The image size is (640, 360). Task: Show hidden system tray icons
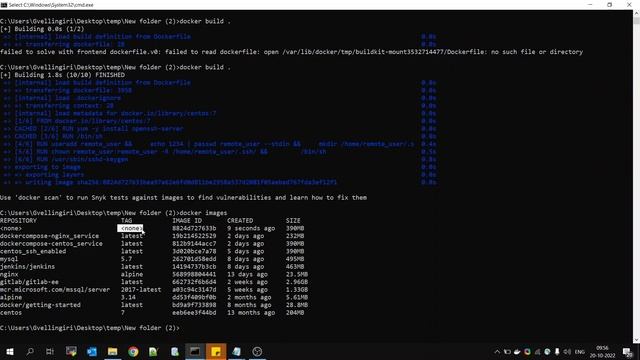497,352
